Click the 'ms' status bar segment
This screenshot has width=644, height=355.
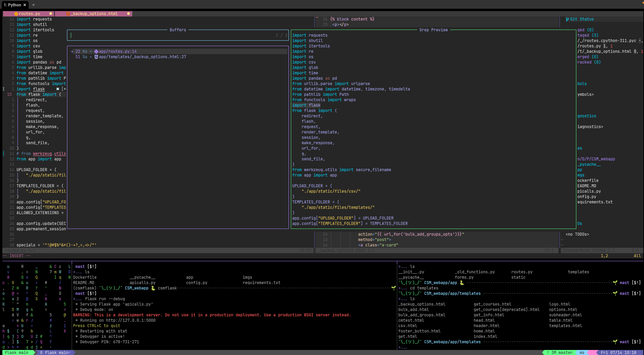click(x=582, y=353)
